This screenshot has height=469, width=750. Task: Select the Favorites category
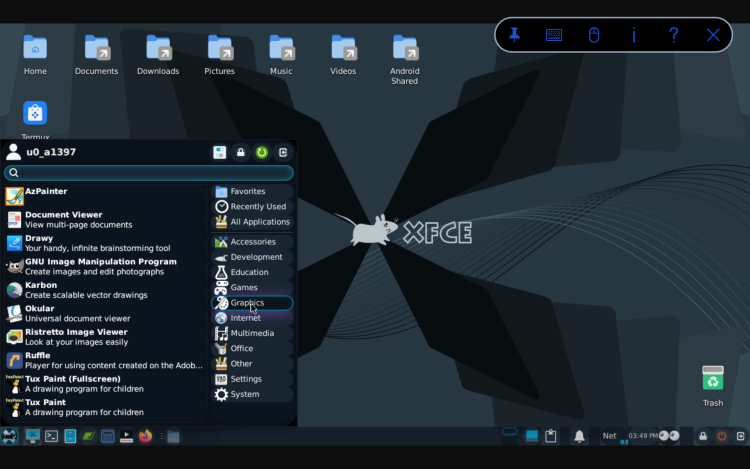click(252, 191)
